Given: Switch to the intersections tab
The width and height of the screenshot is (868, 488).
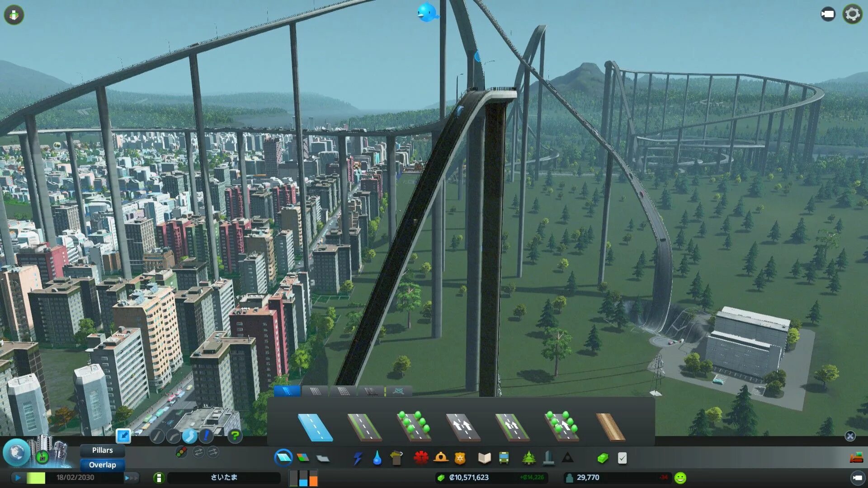Looking at the screenshot, I should 398,391.
